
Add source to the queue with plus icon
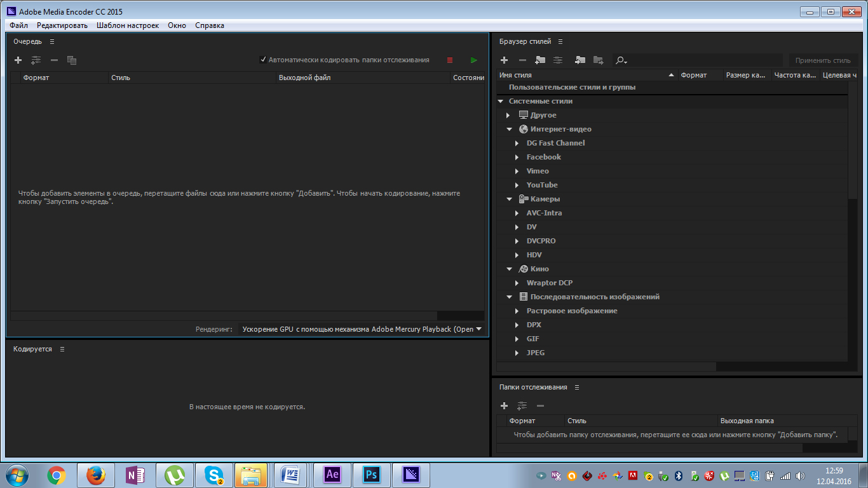[18, 60]
